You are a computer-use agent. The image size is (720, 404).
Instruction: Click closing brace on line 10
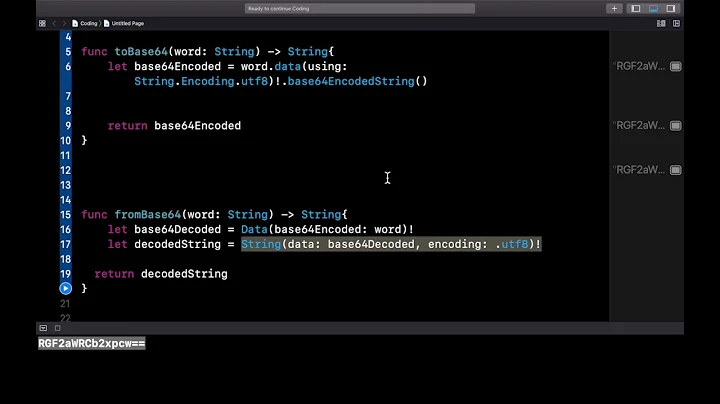tap(84, 140)
